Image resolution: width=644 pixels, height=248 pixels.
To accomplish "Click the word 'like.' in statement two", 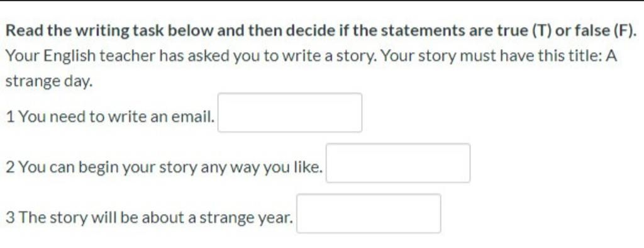I will click(308, 167).
